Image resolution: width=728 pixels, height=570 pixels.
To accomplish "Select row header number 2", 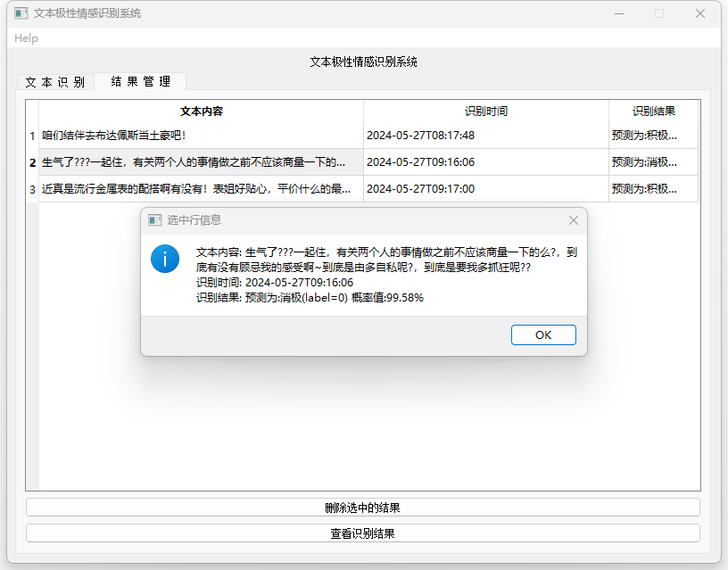I will 32,162.
